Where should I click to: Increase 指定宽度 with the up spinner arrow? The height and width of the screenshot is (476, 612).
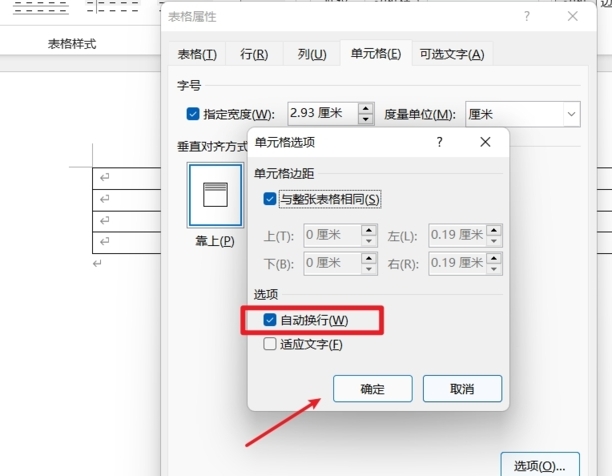(x=366, y=109)
